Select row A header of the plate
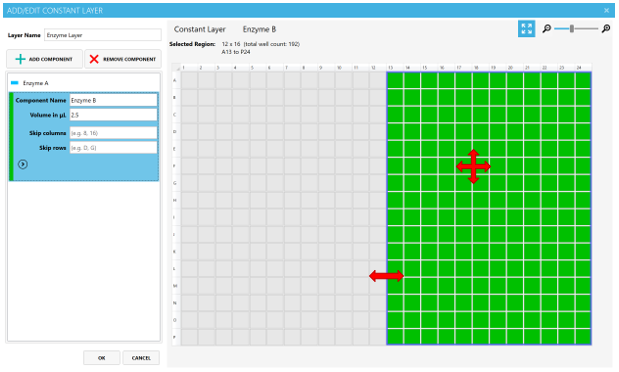Viewport: 619px width, 372px height. click(x=176, y=81)
